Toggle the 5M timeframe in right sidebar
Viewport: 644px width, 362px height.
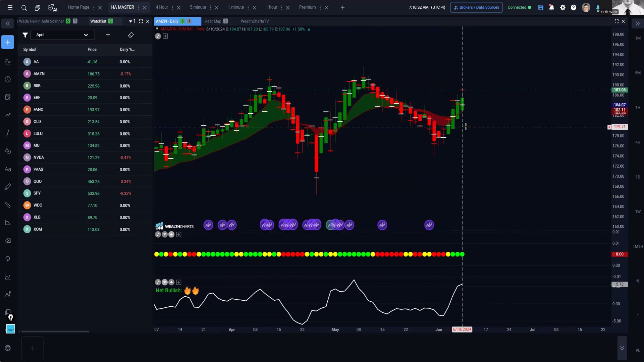(638, 73)
